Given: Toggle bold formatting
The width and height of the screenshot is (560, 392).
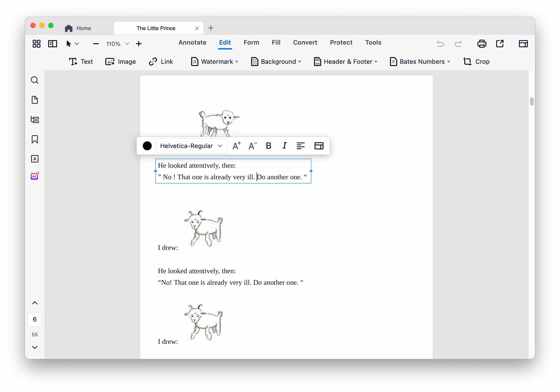Looking at the screenshot, I should (268, 146).
